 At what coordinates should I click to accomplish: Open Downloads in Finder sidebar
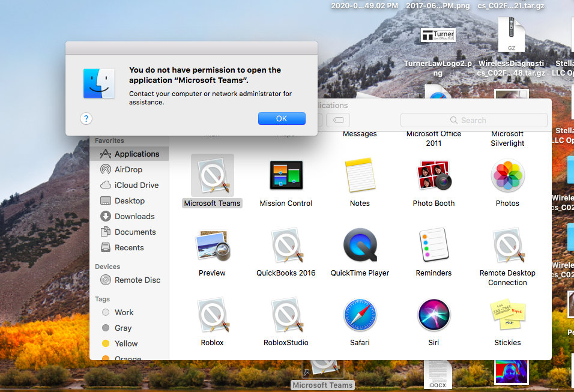click(129, 216)
